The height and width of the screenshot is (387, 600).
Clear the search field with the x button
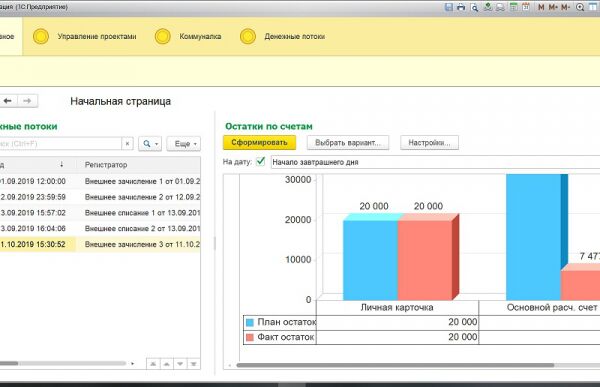[x=127, y=144]
